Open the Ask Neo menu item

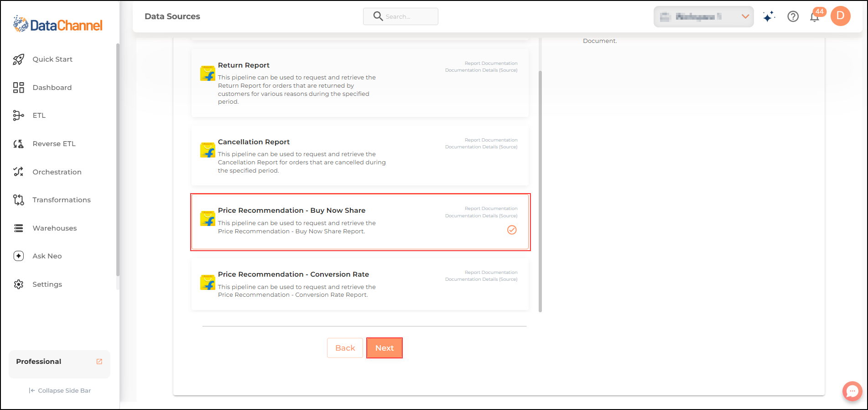47,256
